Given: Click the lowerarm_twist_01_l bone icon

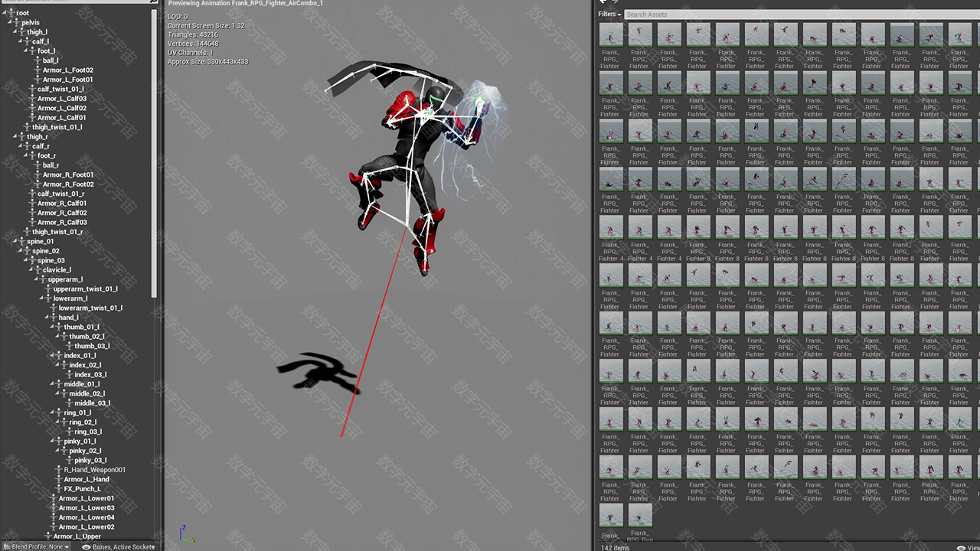Looking at the screenshot, I should (54, 308).
